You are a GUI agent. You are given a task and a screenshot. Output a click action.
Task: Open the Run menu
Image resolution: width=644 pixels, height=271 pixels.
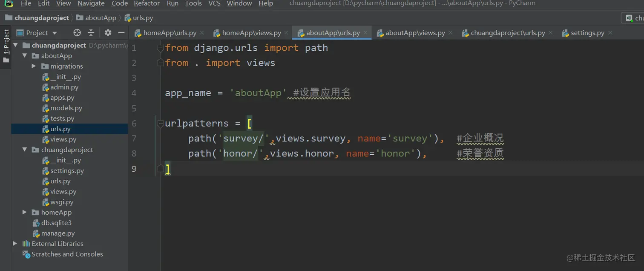172,3
